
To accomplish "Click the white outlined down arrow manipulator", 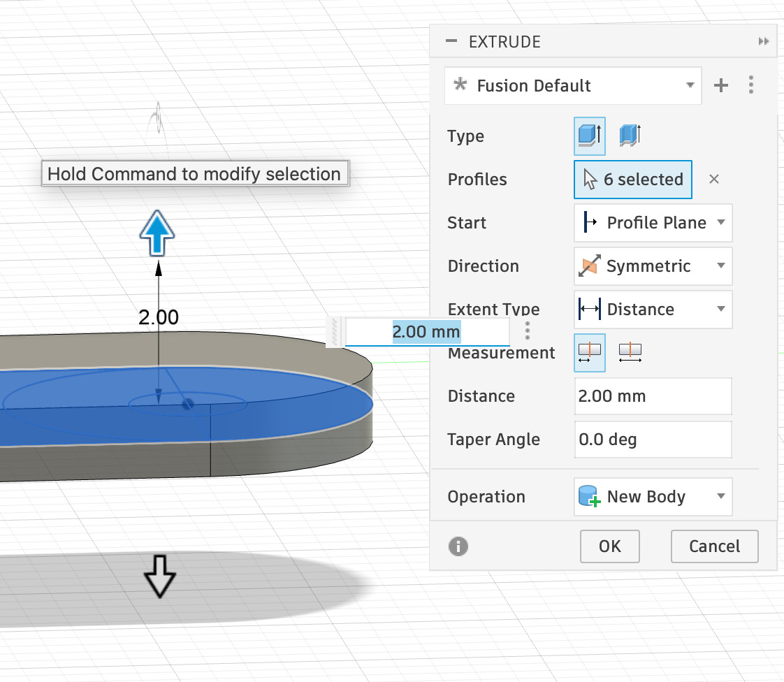I will click(x=160, y=578).
